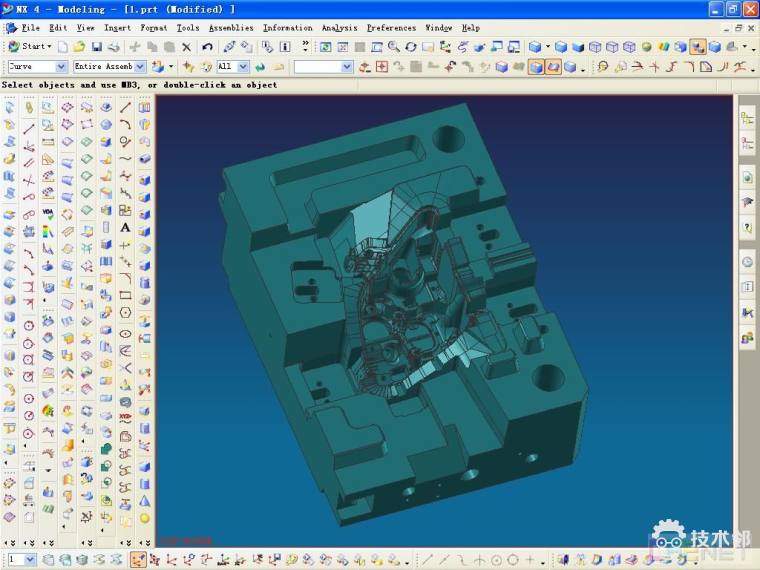Image resolution: width=760 pixels, height=570 pixels.
Task: Click the Print icon
Action: tap(113, 47)
